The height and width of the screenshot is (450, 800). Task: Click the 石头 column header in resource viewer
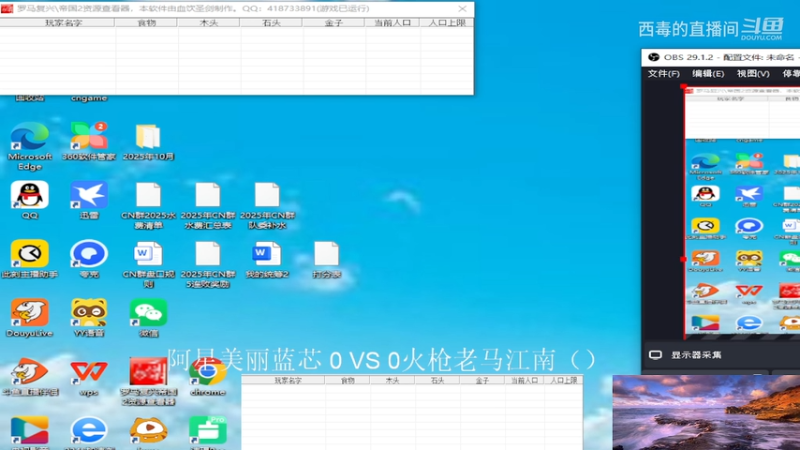coord(271,22)
